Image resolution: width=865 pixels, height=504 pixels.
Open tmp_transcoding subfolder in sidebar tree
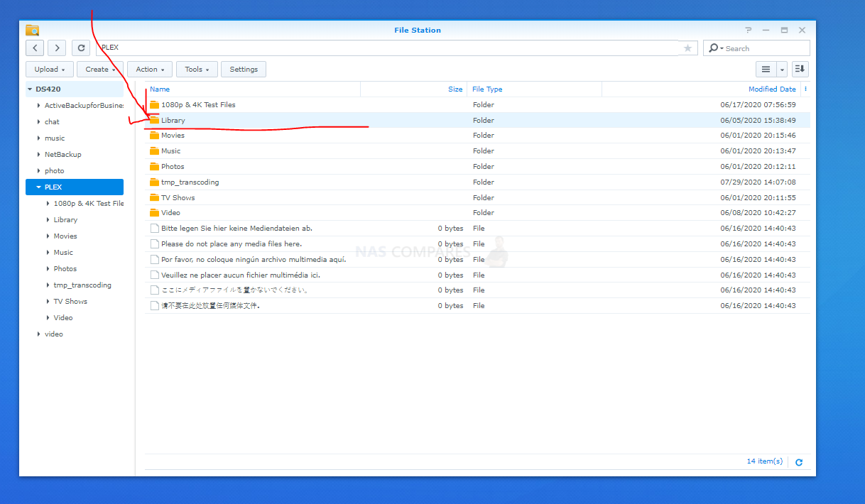[x=82, y=285]
